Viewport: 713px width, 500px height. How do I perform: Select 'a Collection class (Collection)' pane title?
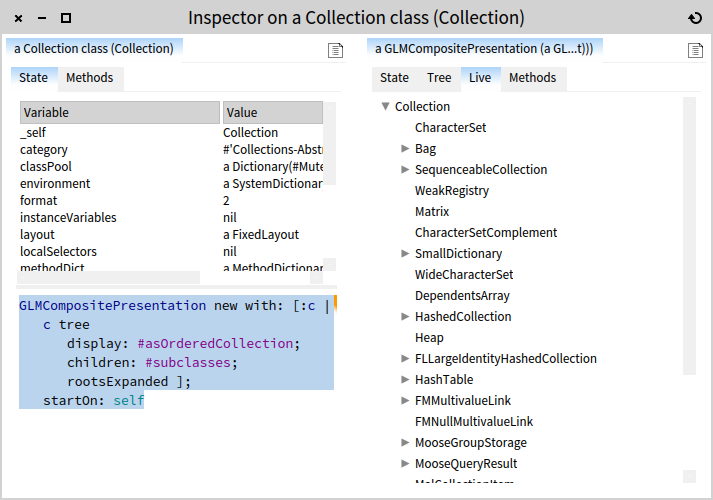click(94, 49)
